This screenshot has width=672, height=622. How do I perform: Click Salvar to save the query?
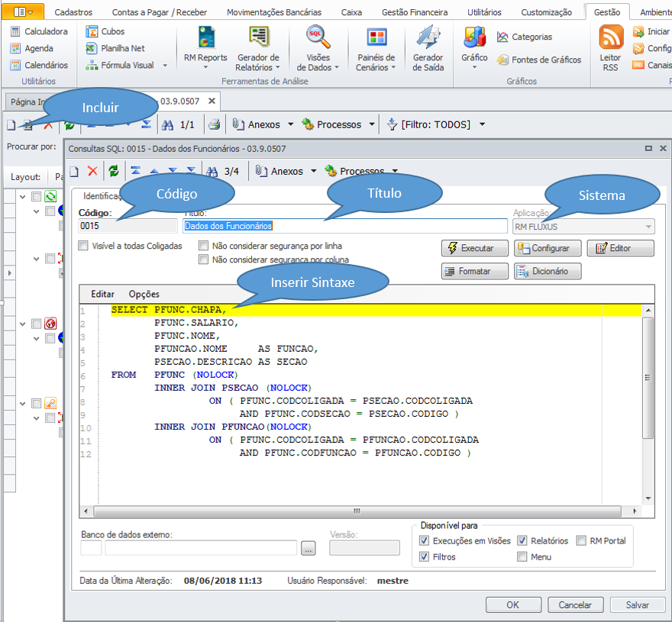click(638, 605)
